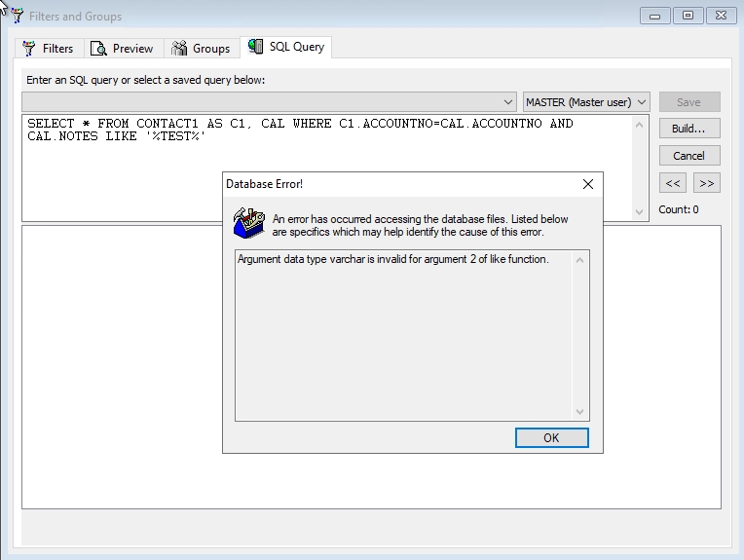This screenshot has height=560, width=744.
Task: Click the Groups tab people icon
Action: pos(179,49)
